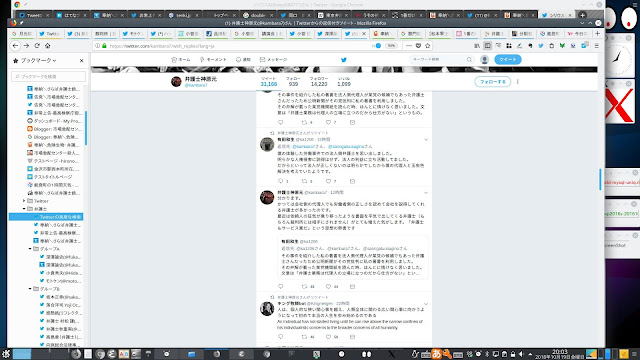The height and width of the screenshot is (360, 640).
Task: Open the モトケン bookmark in グループA
Action: coord(60,281)
